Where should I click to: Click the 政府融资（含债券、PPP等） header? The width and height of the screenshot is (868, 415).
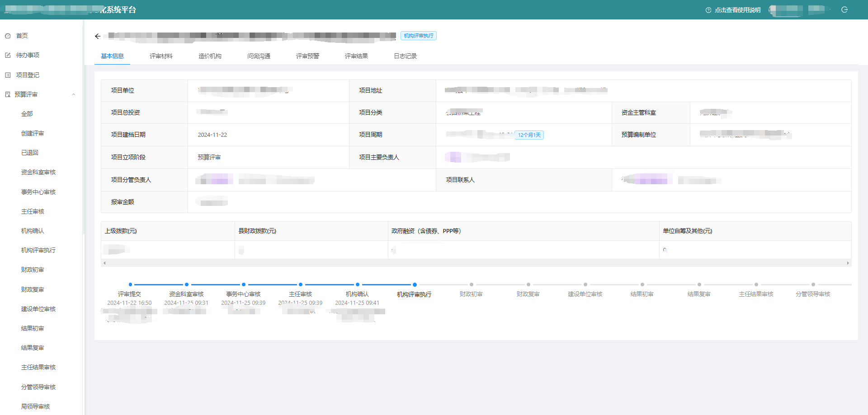tap(524, 231)
